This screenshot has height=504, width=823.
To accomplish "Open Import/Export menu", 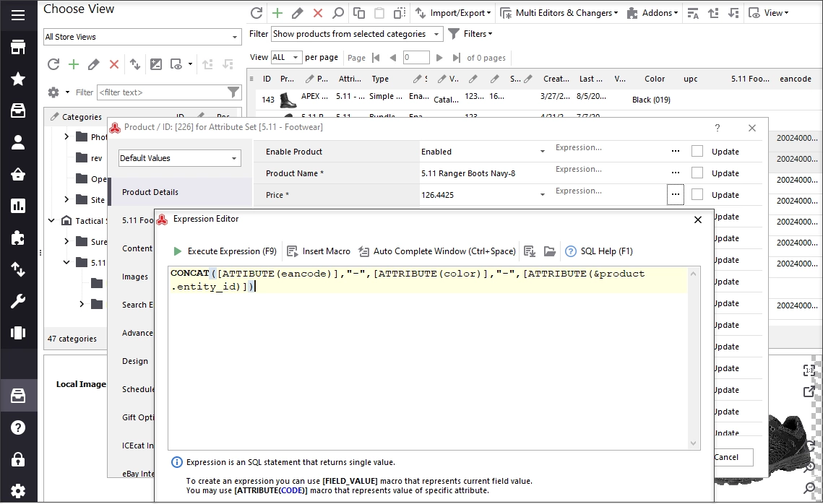I will (x=454, y=13).
